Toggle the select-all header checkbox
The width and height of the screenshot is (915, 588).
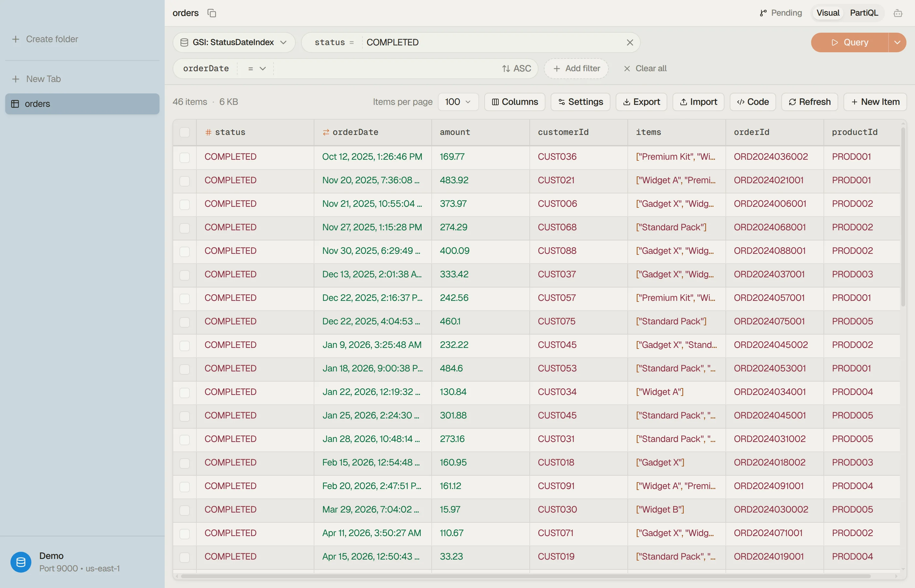184,132
